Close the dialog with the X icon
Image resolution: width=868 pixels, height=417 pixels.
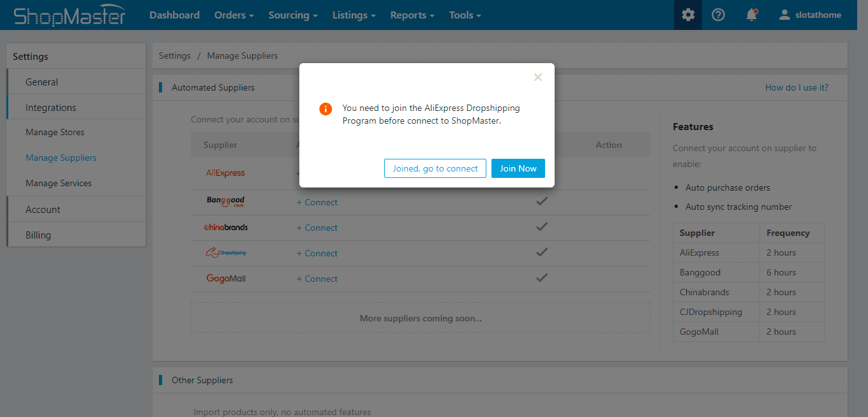tap(538, 77)
